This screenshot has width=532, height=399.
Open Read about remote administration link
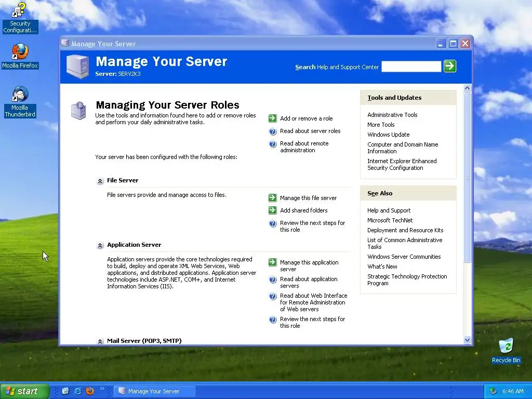tap(304, 147)
